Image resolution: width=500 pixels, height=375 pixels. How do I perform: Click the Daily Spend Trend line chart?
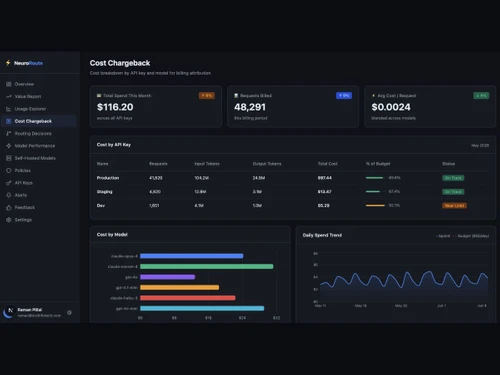404,279
